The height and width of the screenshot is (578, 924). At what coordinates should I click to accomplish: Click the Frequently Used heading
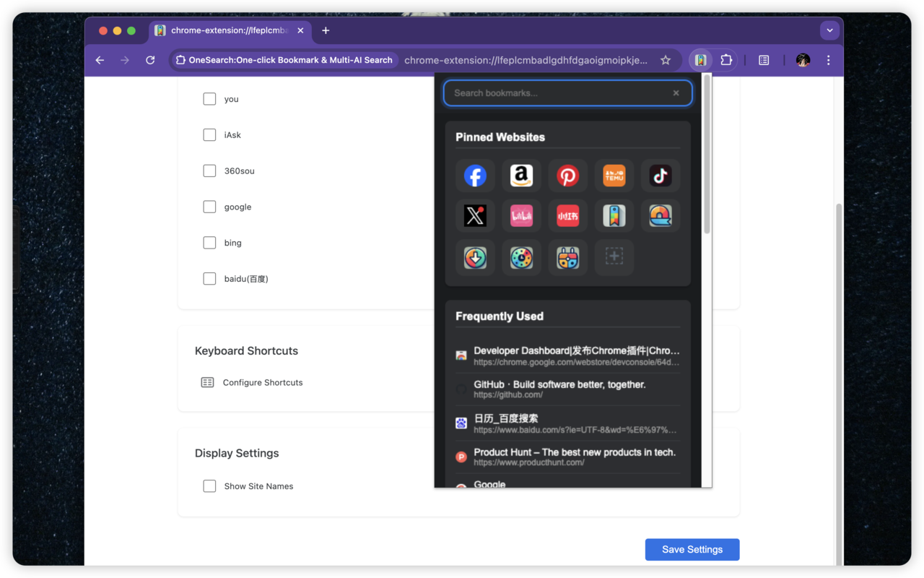[500, 316]
